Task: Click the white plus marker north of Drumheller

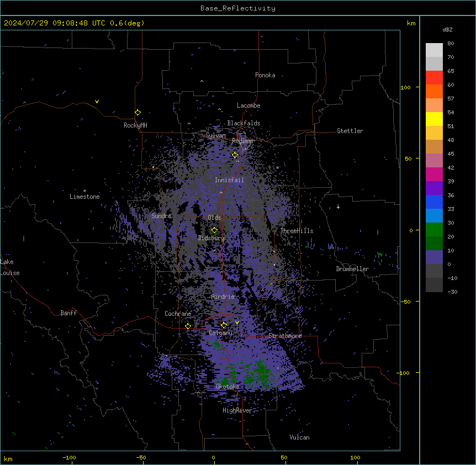Action: pyautogui.click(x=338, y=207)
